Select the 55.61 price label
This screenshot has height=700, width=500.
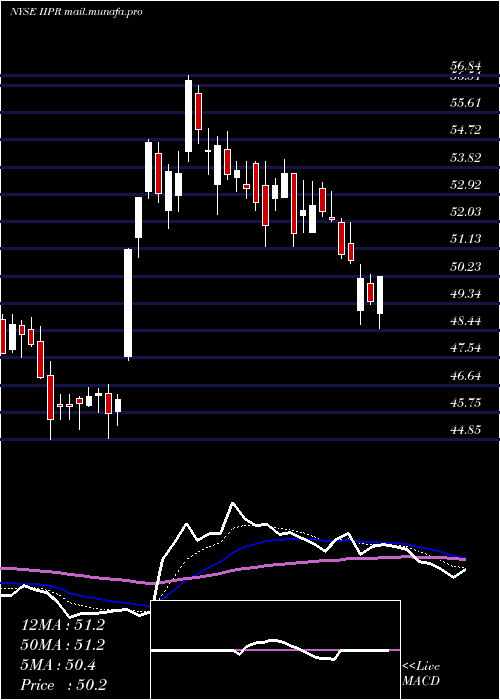pos(466,103)
